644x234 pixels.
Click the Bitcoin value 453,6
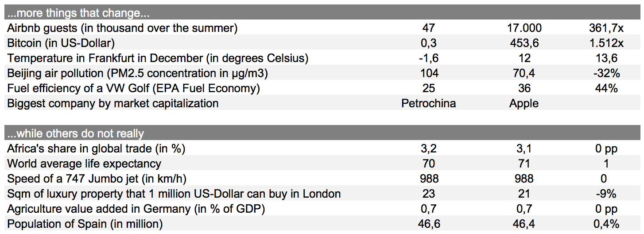click(x=524, y=43)
